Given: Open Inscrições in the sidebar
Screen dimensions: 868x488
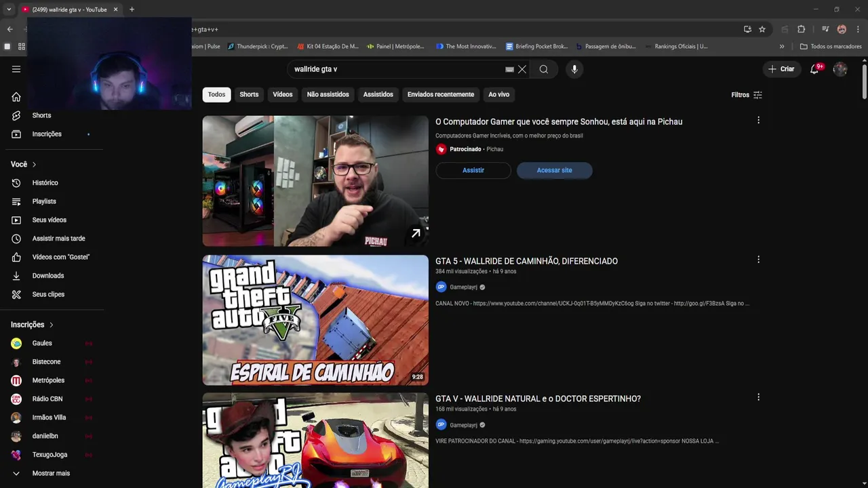Looking at the screenshot, I should click(x=47, y=134).
